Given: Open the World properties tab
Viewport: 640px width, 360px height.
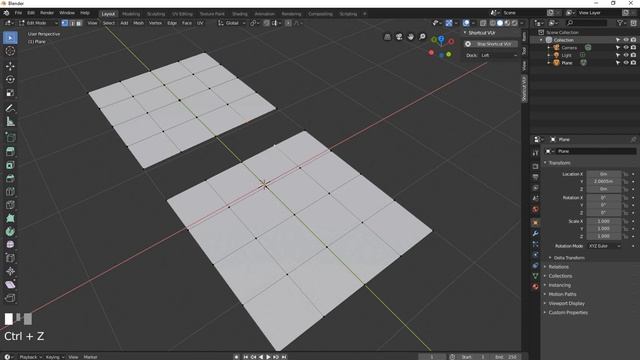Looking at the screenshot, I should click(x=535, y=209).
